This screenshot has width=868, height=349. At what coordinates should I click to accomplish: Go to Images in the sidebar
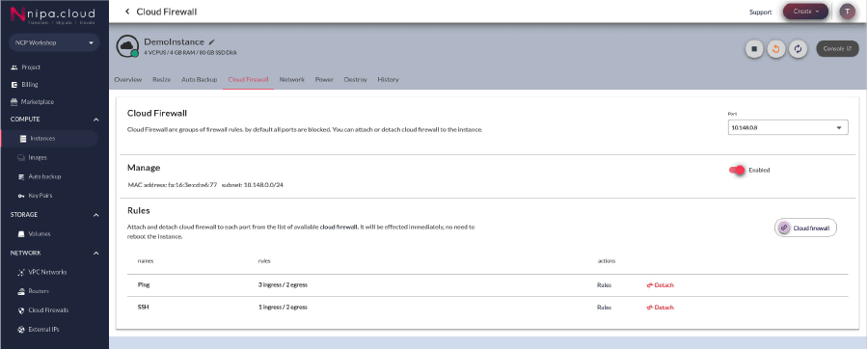37,158
